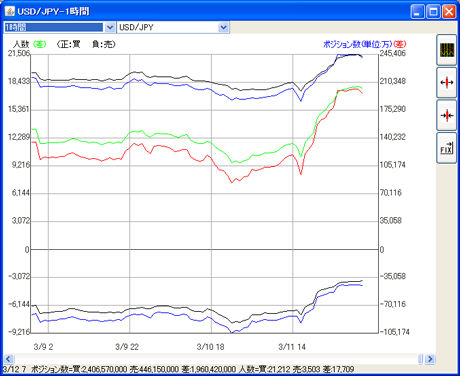
Task: Click the 18,433 left axis label
Action: point(19,81)
